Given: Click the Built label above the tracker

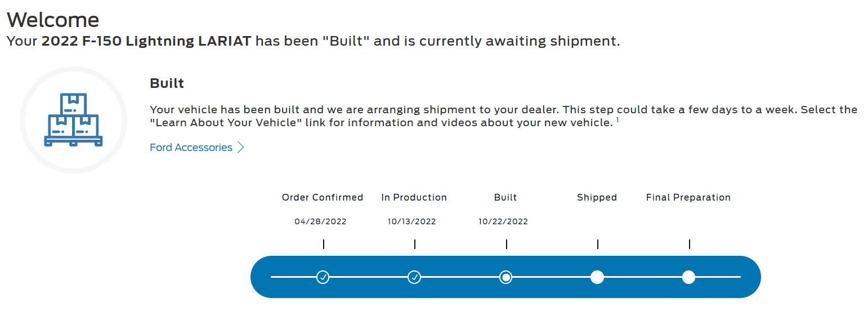Looking at the screenshot, I should point(505,198).
